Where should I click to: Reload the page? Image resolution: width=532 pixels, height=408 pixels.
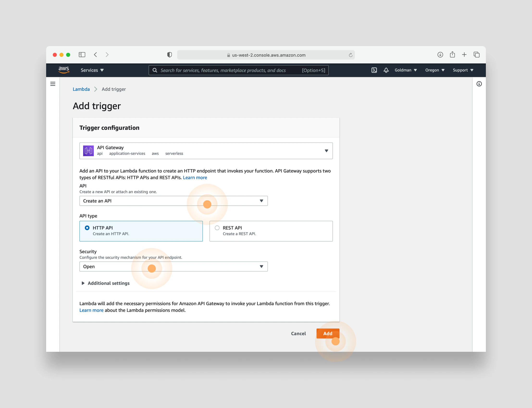[x=350, y=55]
